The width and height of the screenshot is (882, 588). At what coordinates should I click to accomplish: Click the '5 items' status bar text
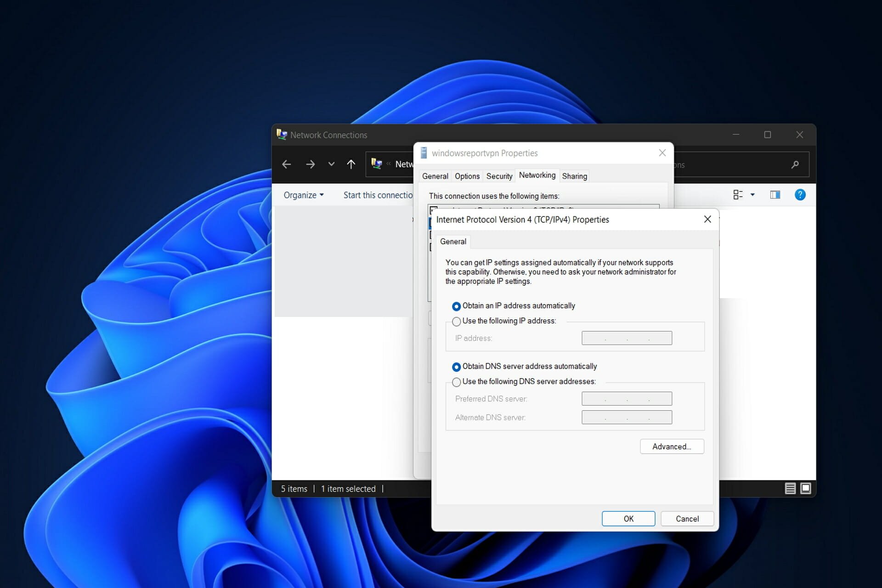point(294,489)
